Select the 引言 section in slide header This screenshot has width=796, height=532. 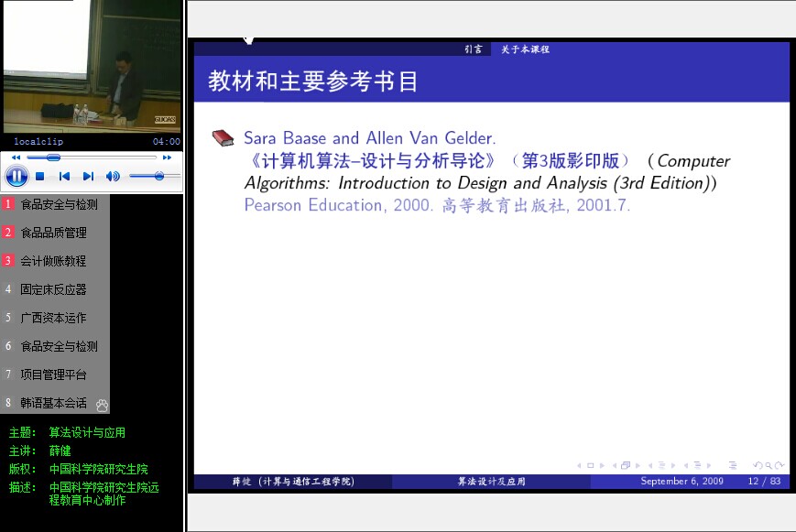474,49
